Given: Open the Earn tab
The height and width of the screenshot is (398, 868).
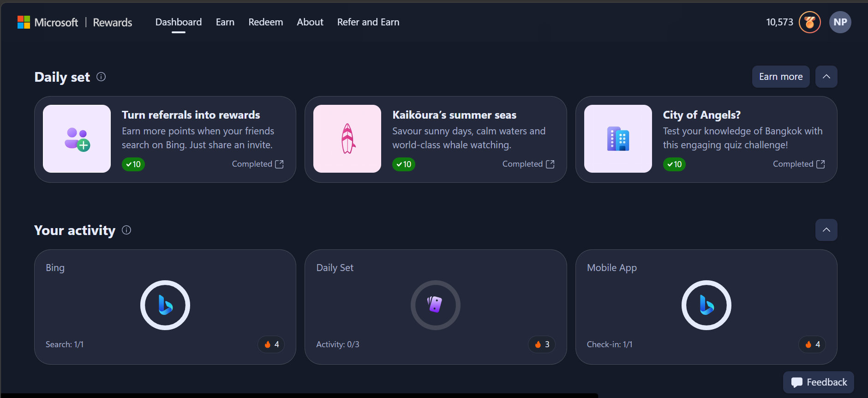Looking at the screenshot, I should coord(225,22).
